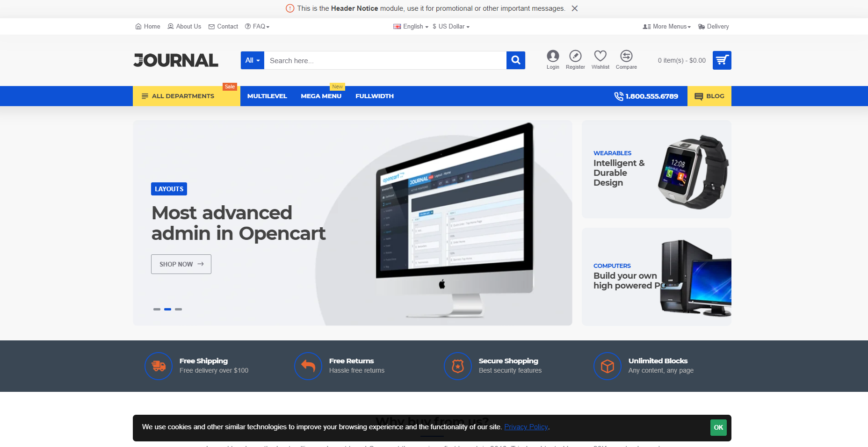Click the Secure Shopping title text
Image resolution: width=868 pixels, height=447 pixels.
pyautogui.click(x=508, y=361)
